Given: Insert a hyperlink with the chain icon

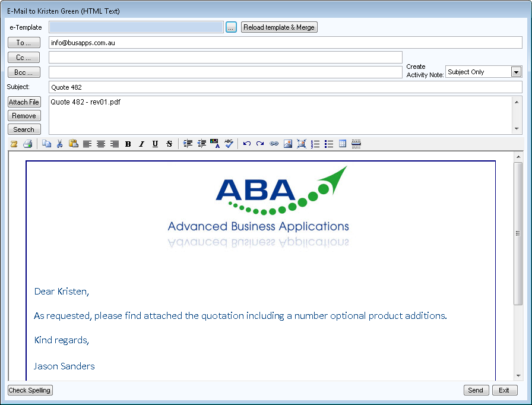Looking at the screenshot, I should pos(274,144).
